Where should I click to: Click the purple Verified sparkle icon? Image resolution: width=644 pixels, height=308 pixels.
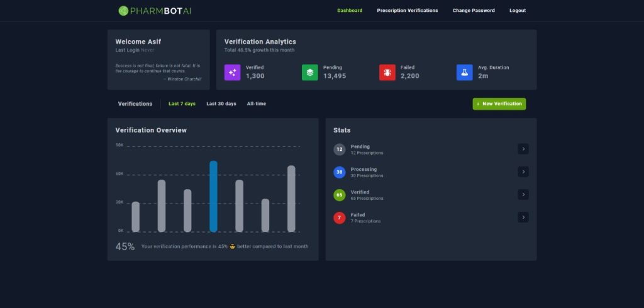pyautogui.click(x=232, y=72)
